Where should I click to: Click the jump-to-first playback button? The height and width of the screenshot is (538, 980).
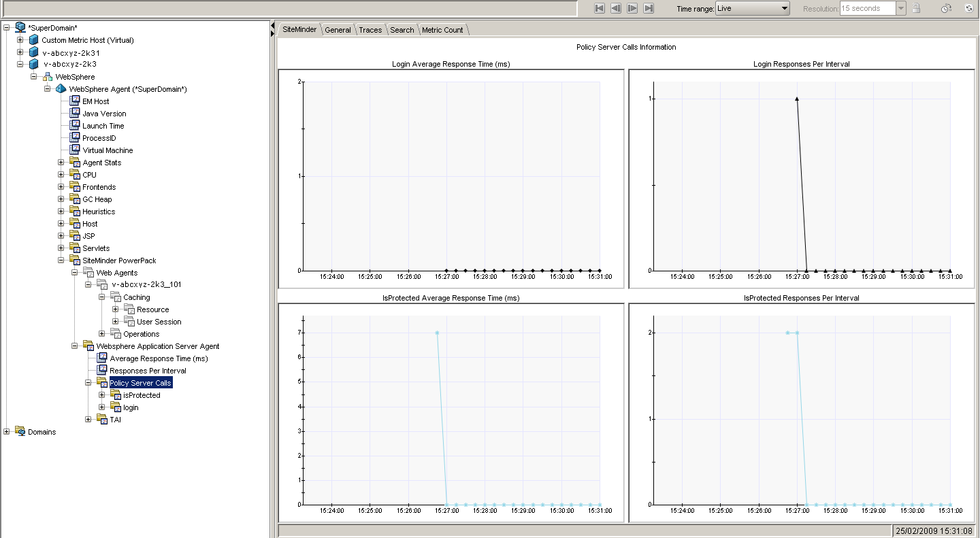[600, 8]
